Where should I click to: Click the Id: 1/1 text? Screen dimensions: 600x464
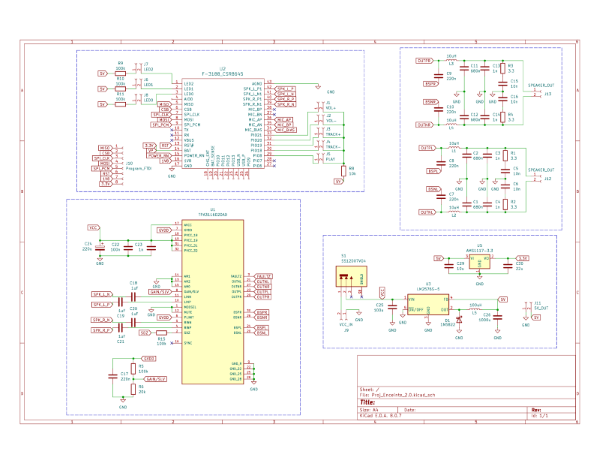point(540,415)
